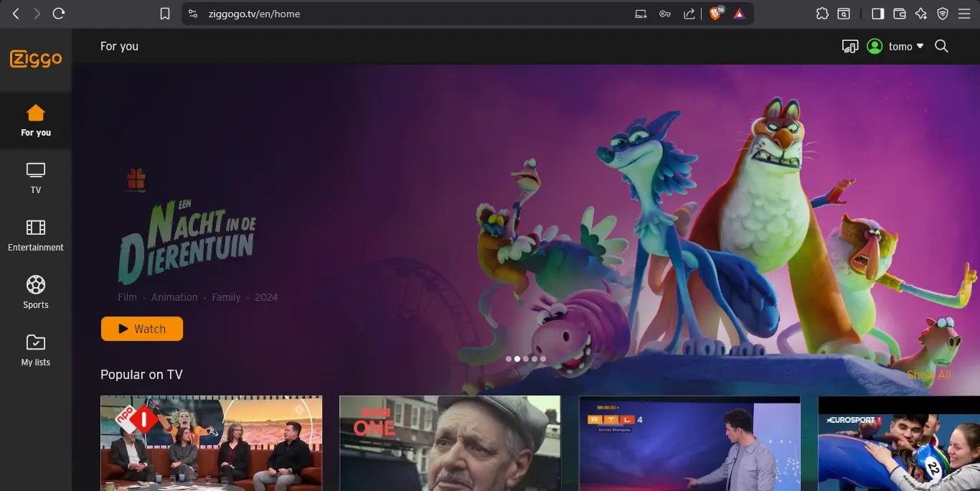Click the cast to device icon

pos(850,47)
